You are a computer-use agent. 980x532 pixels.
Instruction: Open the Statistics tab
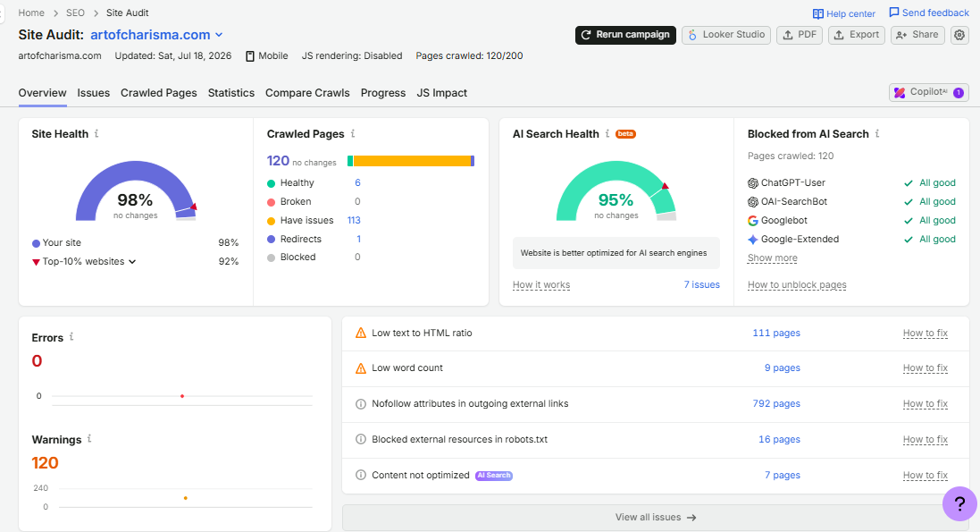(x=231, y=93)
